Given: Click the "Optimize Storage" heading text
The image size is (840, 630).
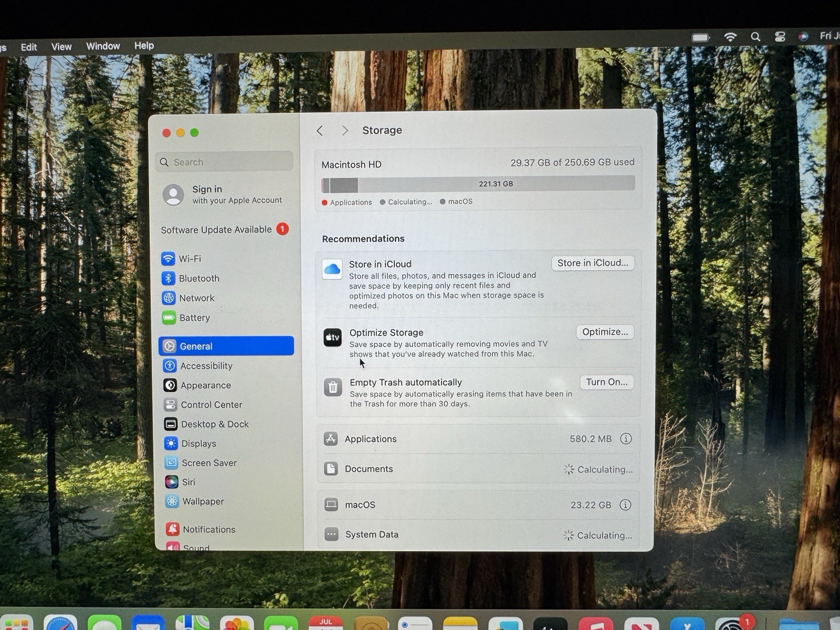Looking at the screenshot, I should 386,332.
